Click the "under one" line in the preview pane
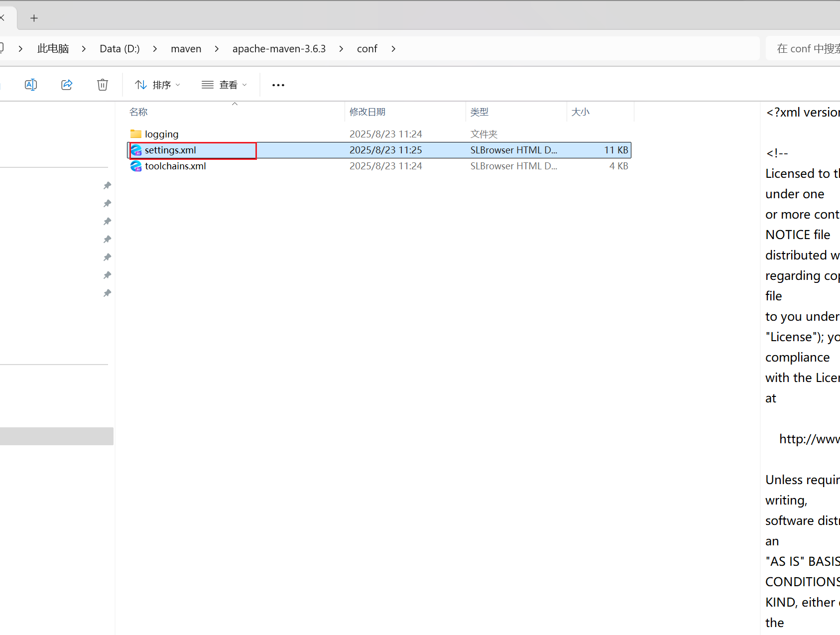Viewport: 840px width, 635px height. pos(795,194)
